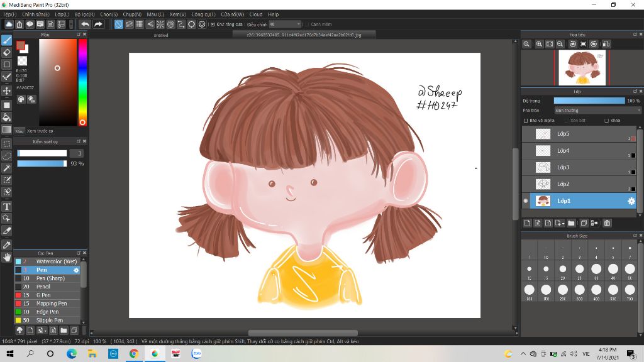
Task: Turn on the concentric circle snap guide
Action: pyautogui.click(x=170, y=25)
